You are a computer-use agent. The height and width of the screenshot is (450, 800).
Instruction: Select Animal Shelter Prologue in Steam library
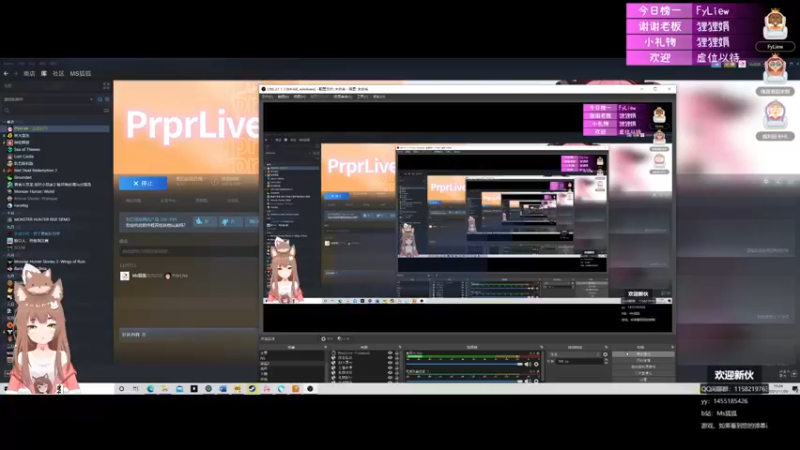(x=35, y=198)
